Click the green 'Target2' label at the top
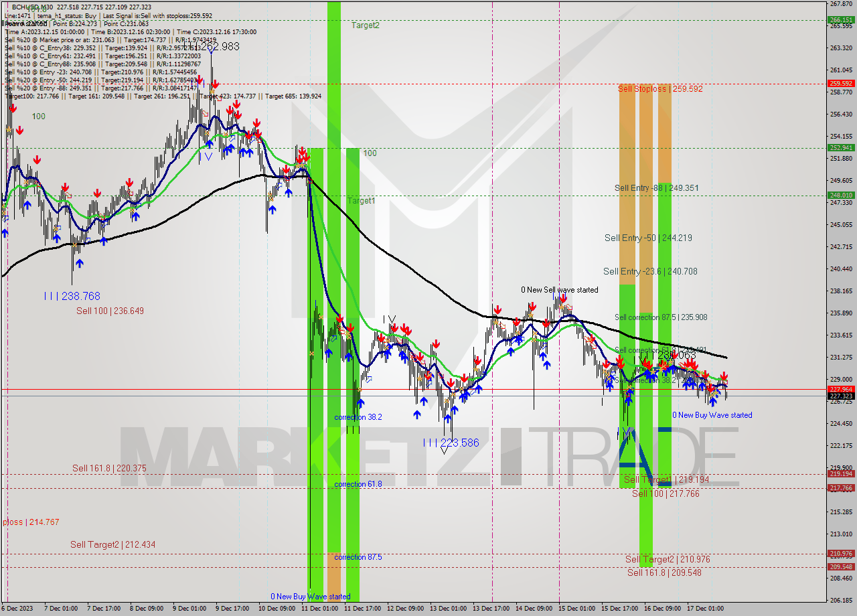The image size is (857, 616). (365, 25)
